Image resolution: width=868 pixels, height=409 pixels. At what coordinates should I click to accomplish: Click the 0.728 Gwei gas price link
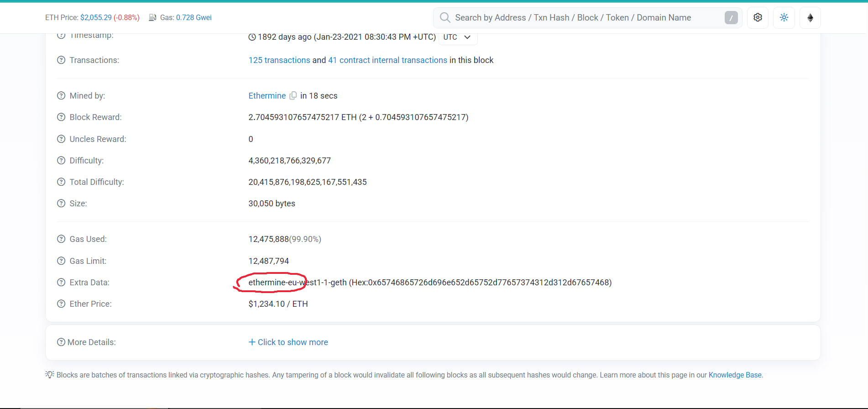tap(194, 17)
